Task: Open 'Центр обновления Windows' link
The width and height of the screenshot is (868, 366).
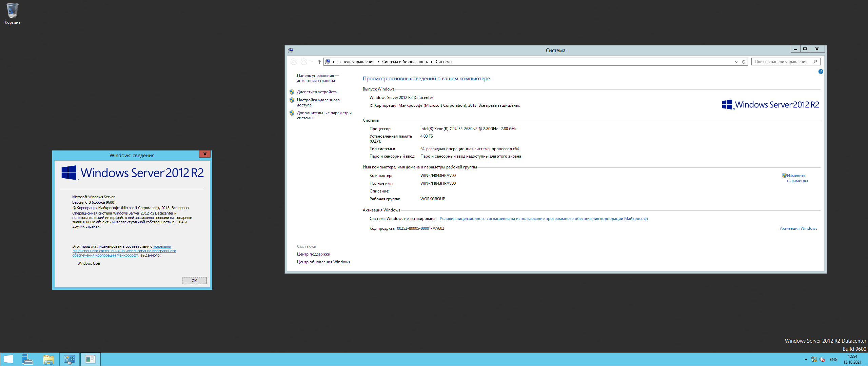Action: 323,262
